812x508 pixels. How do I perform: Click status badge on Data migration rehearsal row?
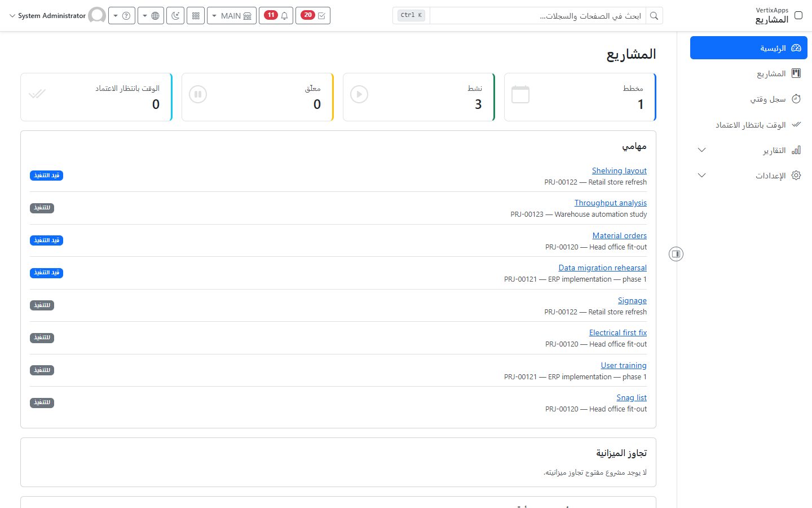pos(46,273)
